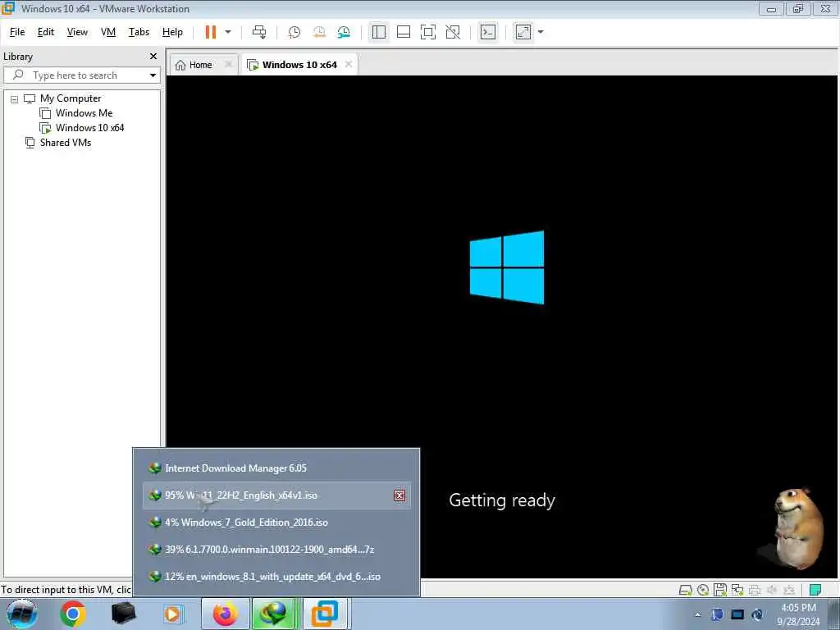Click Internet Download Manager taskbar button
Screen dimensions: 840x630
(274, 614)
